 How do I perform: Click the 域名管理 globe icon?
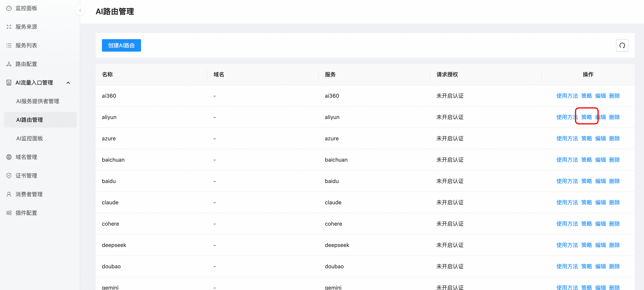pyautogui.click(x=9, y=157)
